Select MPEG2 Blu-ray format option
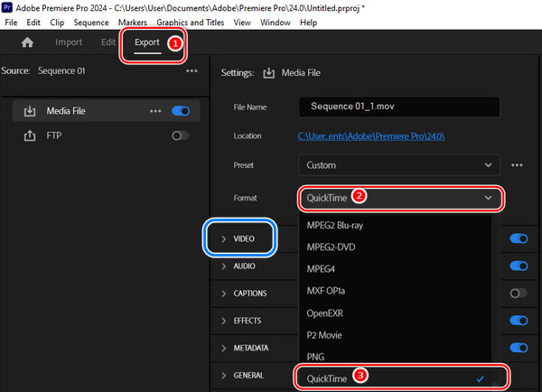Screen dimensions: 542x392 click(x=395, y=226)
